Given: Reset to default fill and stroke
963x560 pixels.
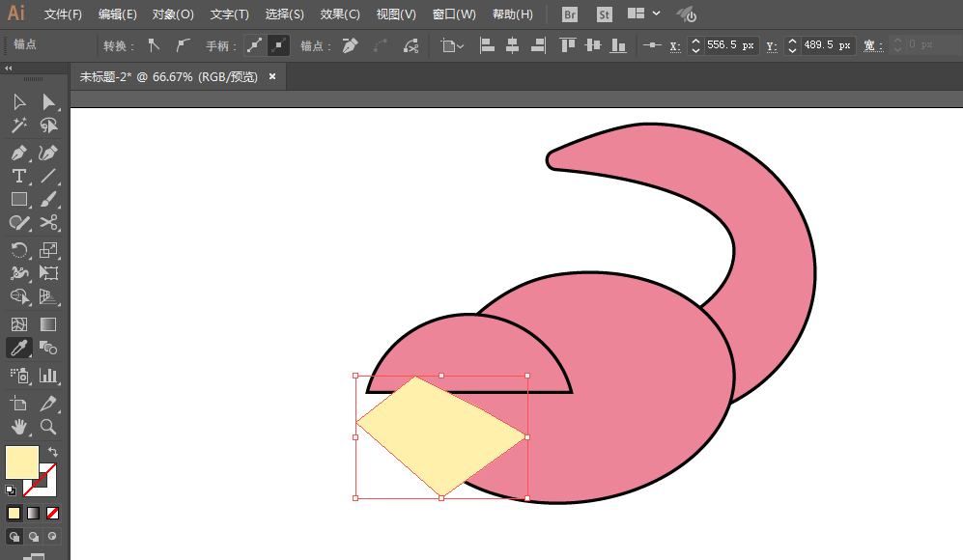Looking at the screenshot, I should tap(11, 490).
